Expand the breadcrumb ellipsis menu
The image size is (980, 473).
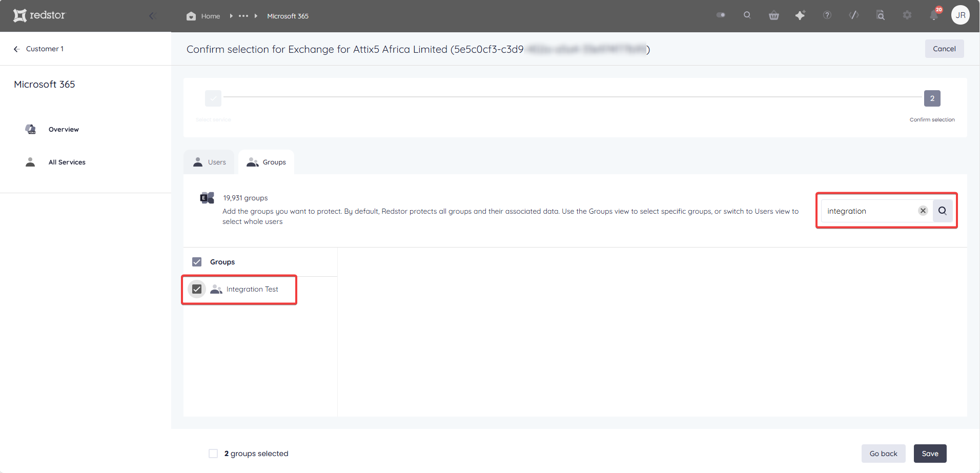click(243, 16)
